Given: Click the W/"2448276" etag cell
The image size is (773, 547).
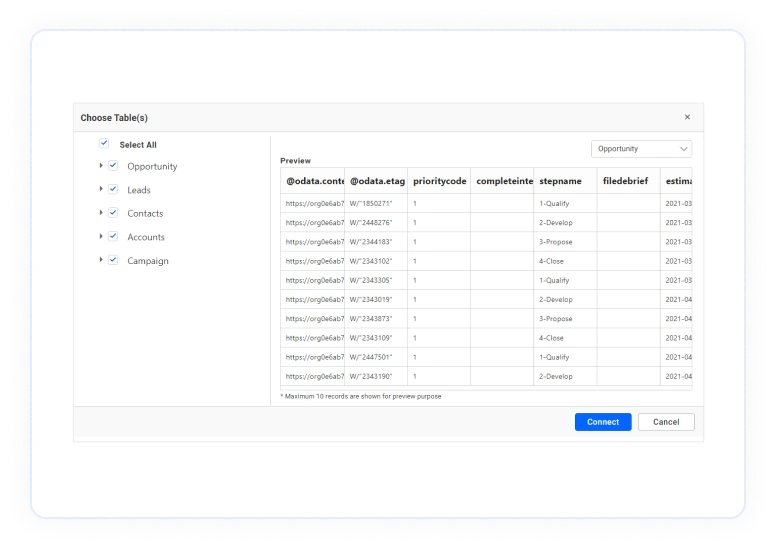Looking at the screenshot, I should tap(376, 222).
